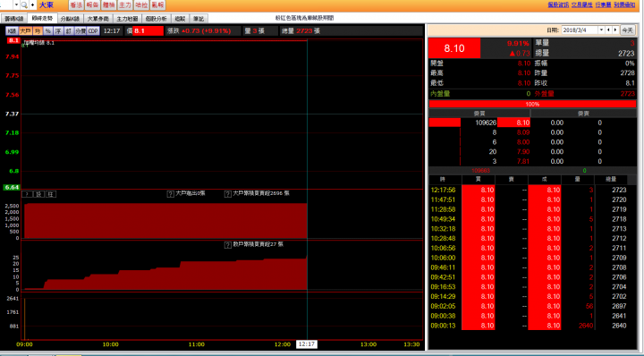Open the 筆記 tab
The height and width of the screenshot is (356, 644).
click(199, 19)
